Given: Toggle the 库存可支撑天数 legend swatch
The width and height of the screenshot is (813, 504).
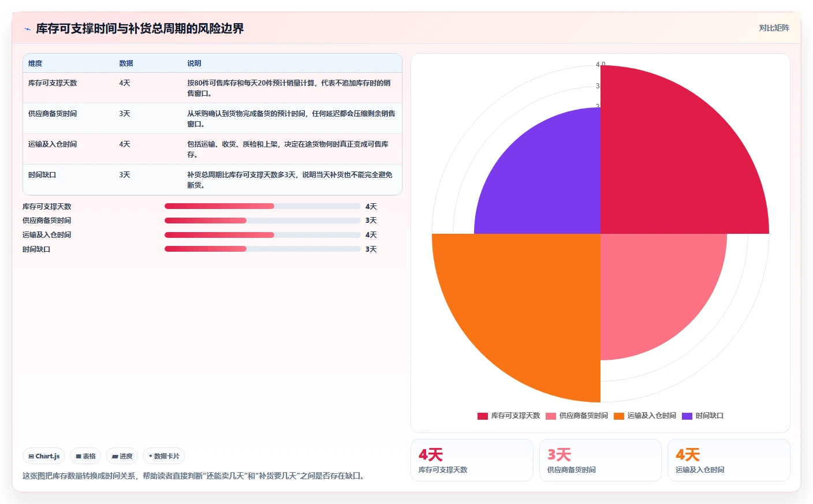Looking at the screenshot, I should (483, 416).
